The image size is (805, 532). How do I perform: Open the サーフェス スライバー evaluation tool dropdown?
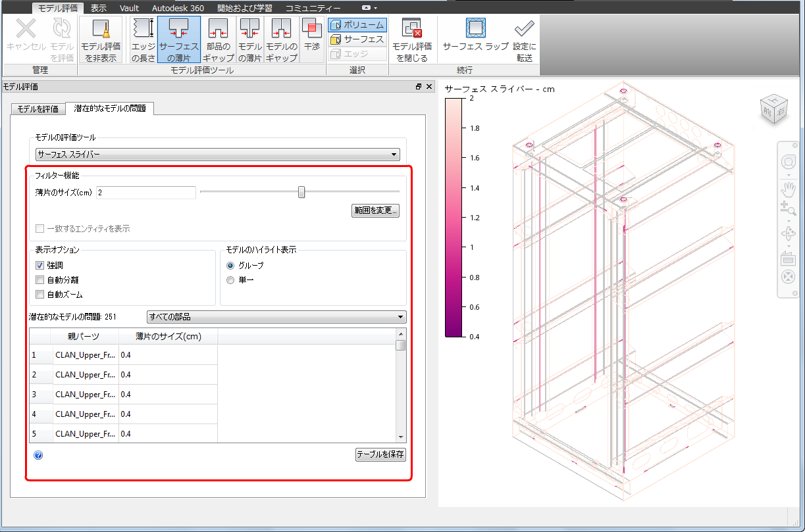217,155
